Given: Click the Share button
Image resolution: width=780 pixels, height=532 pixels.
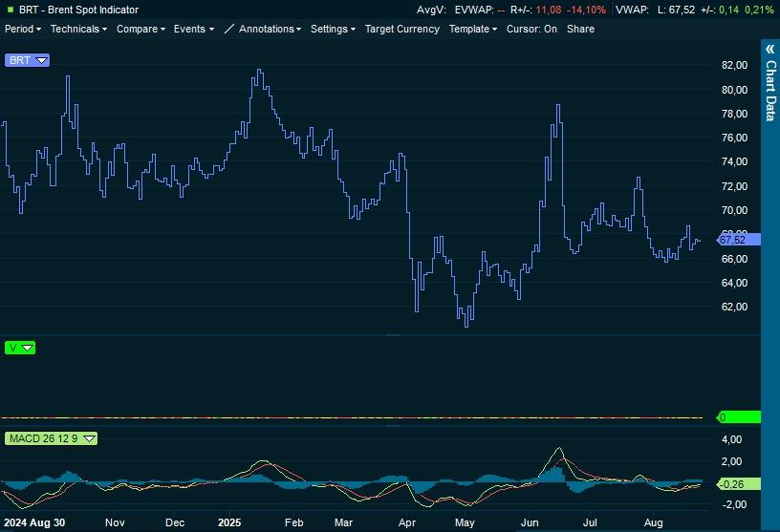Looking at the screenshot, I should 580,29.
